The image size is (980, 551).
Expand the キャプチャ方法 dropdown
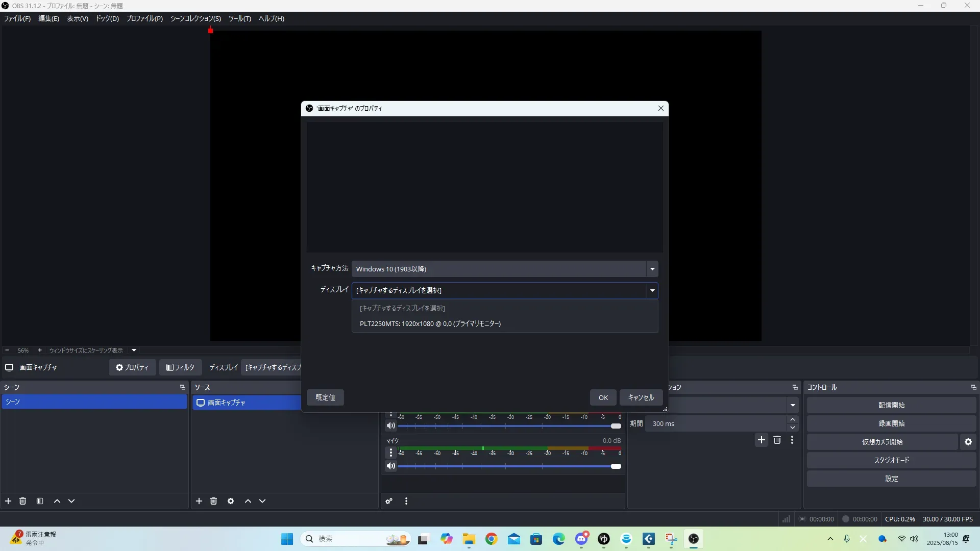652,269
